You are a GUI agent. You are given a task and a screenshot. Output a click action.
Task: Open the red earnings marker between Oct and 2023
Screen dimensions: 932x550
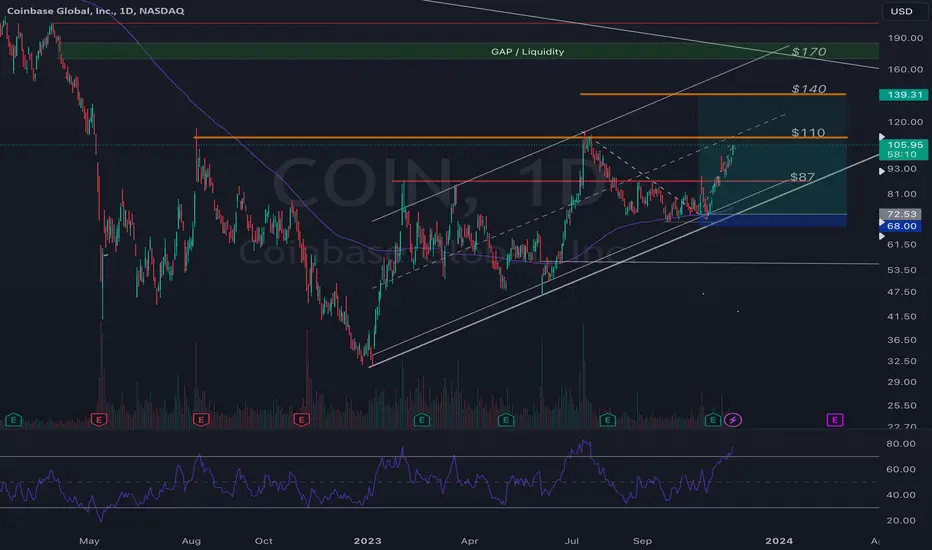tap(301, 420)
